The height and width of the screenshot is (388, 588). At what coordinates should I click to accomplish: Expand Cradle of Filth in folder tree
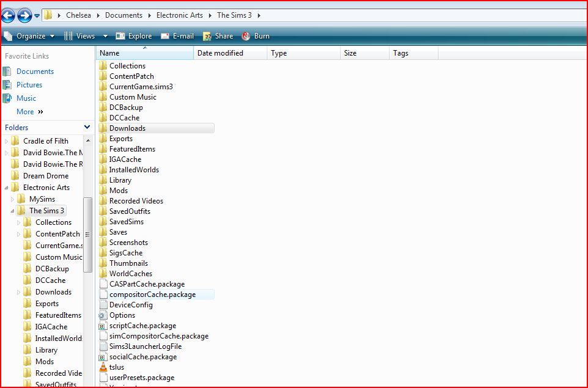[x=6, y=141]
